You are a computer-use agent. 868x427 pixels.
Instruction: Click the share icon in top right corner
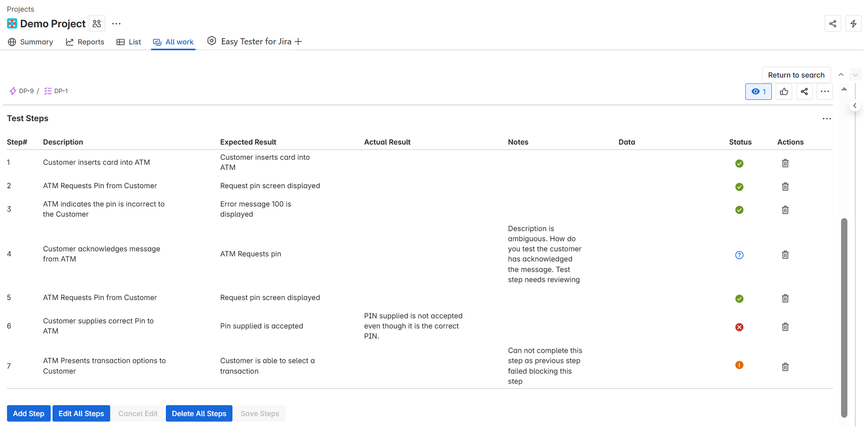pyautogui.click(x=833, y=23)
